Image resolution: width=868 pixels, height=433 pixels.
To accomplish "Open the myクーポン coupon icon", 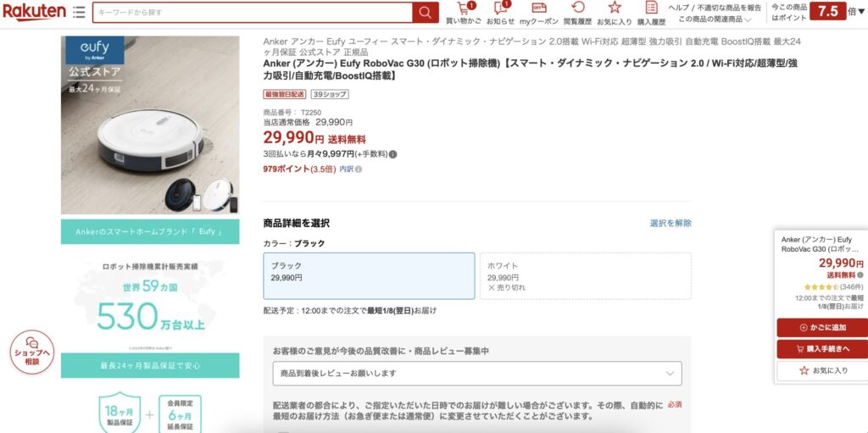I will point(539,13).
